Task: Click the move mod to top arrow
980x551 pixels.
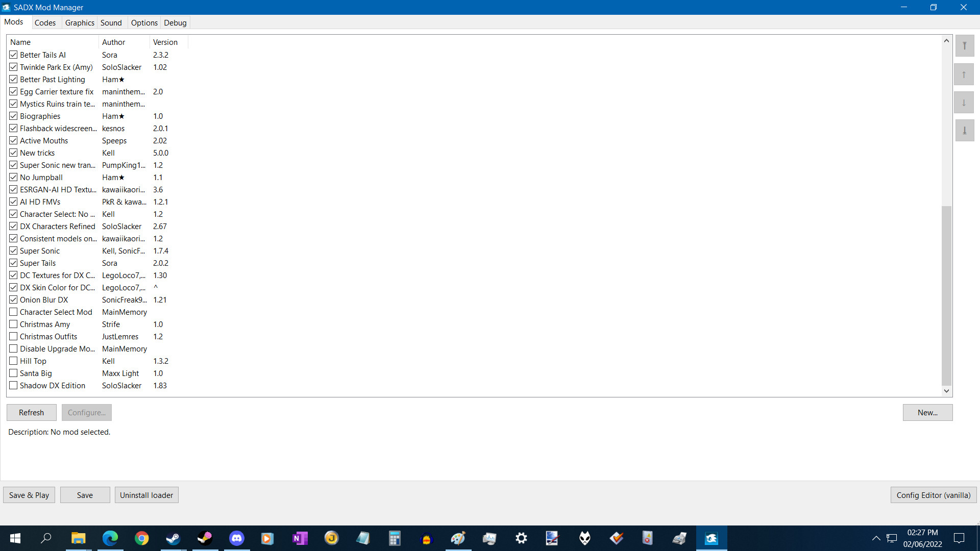Action: pos(964,46)
